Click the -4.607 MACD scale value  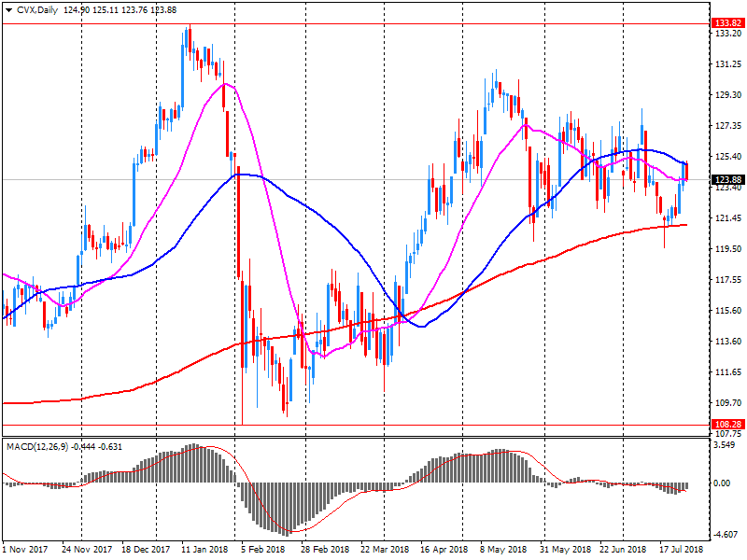pos(726,534)
